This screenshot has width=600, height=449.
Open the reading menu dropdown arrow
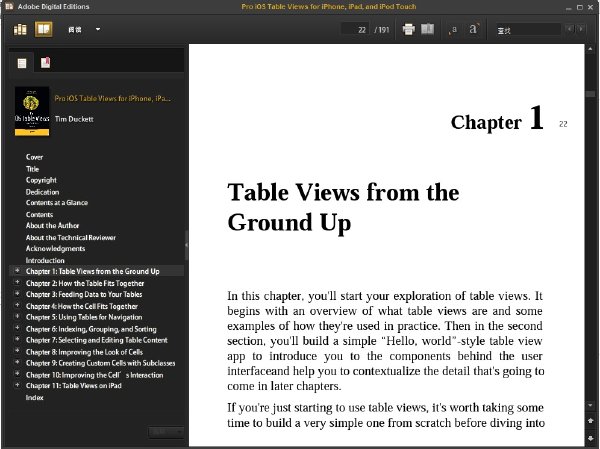click(x=98, y=29)
